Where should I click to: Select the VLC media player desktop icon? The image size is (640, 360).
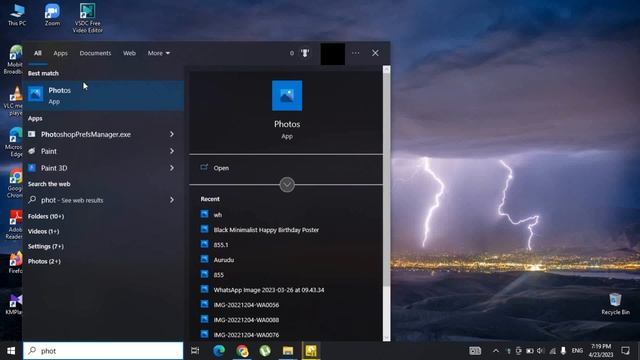[x=13, y=101]
